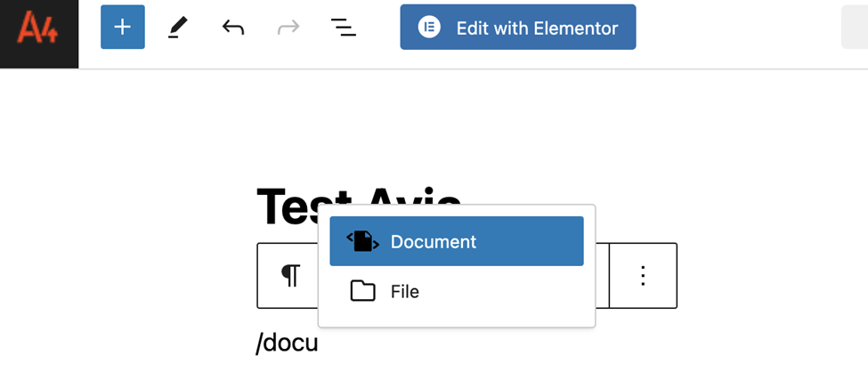Click empty top toolbar space beside Elementor button

click(x=738, y=27)
